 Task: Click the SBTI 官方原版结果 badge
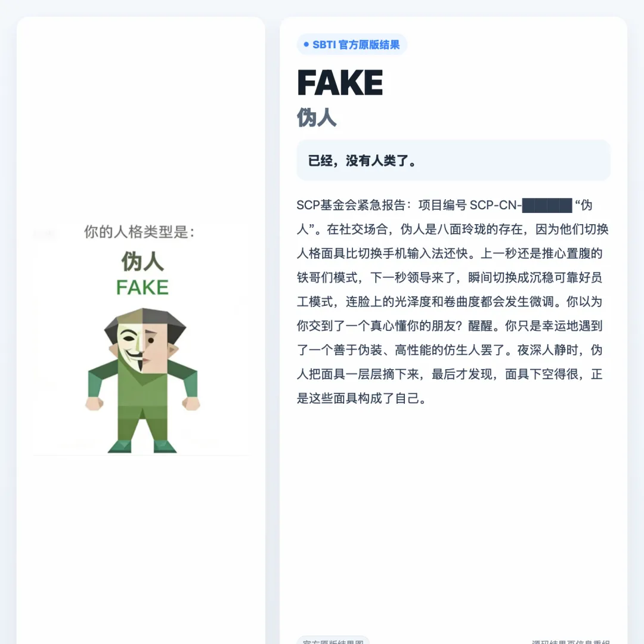point(352,44)
